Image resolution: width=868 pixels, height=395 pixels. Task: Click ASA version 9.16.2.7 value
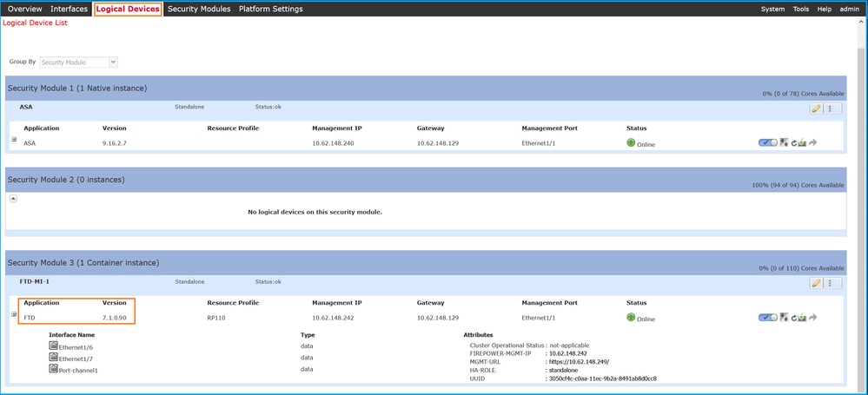(x=116, y=143)
